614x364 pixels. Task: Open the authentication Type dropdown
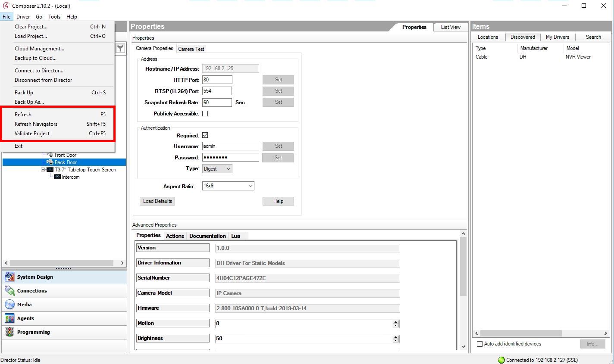point(217,169)
